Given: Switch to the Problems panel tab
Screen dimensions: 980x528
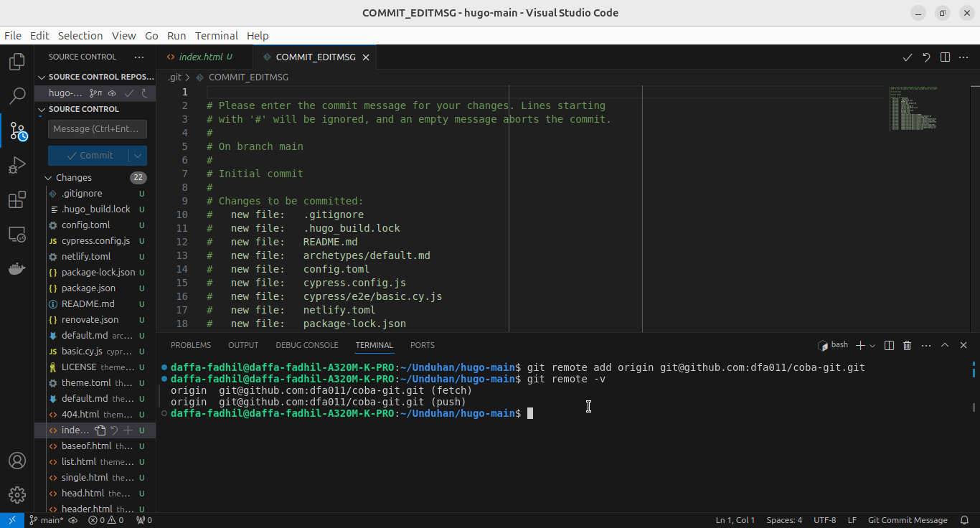Looking at the screenshot, I should pos(191,345).
